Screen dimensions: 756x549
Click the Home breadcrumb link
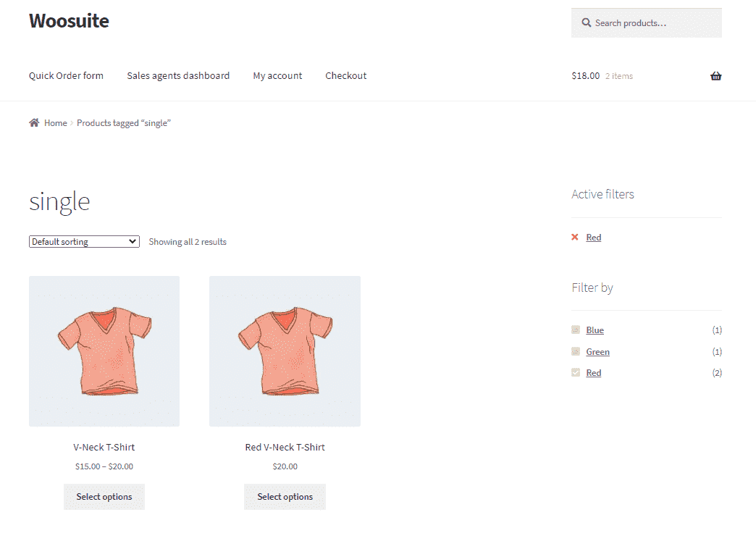(x=55, y=123)
